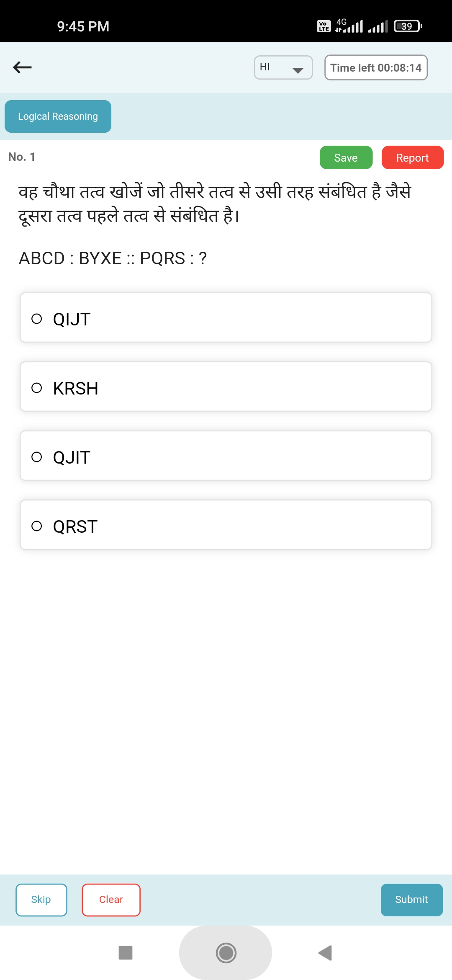The width and height of the screenshot is (452, 980).
Task: Tap the VoLTE status icon
Action: (324, 26)
